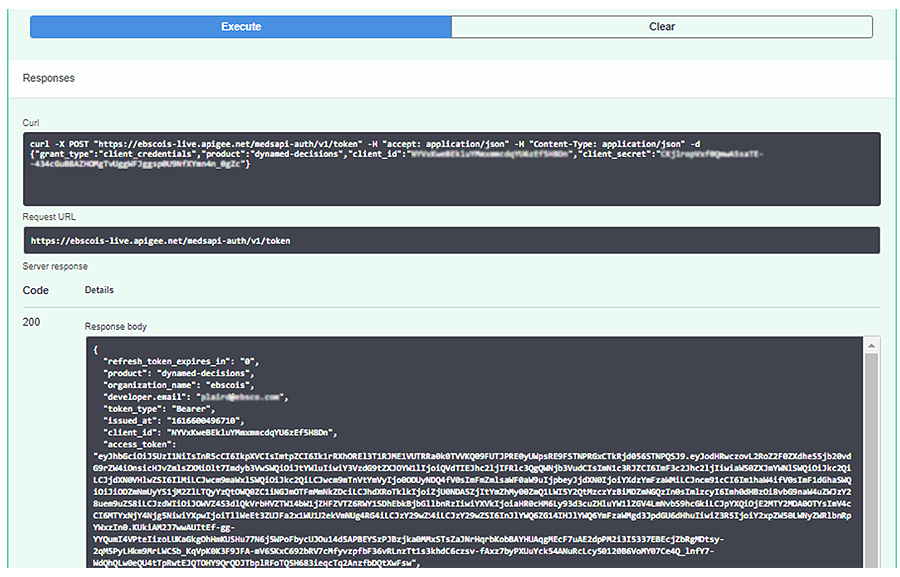This screenshot has height=577, width=900.
Task: Click the Responses section header
Action: click(48, 78)
